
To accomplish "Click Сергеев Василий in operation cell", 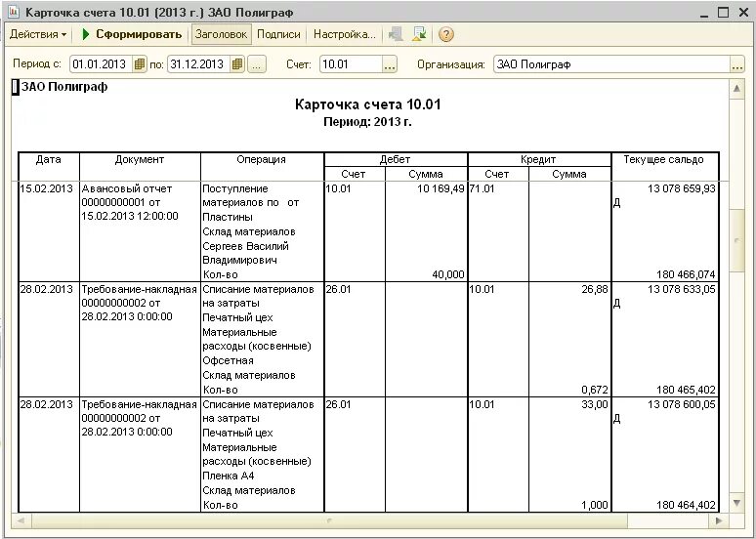I will point(245,246).
